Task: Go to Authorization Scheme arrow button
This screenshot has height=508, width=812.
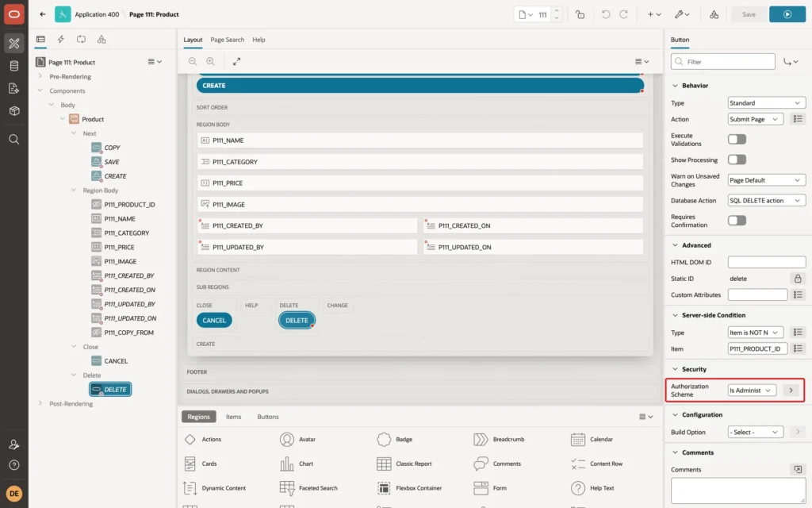Action: click(791, 391)
